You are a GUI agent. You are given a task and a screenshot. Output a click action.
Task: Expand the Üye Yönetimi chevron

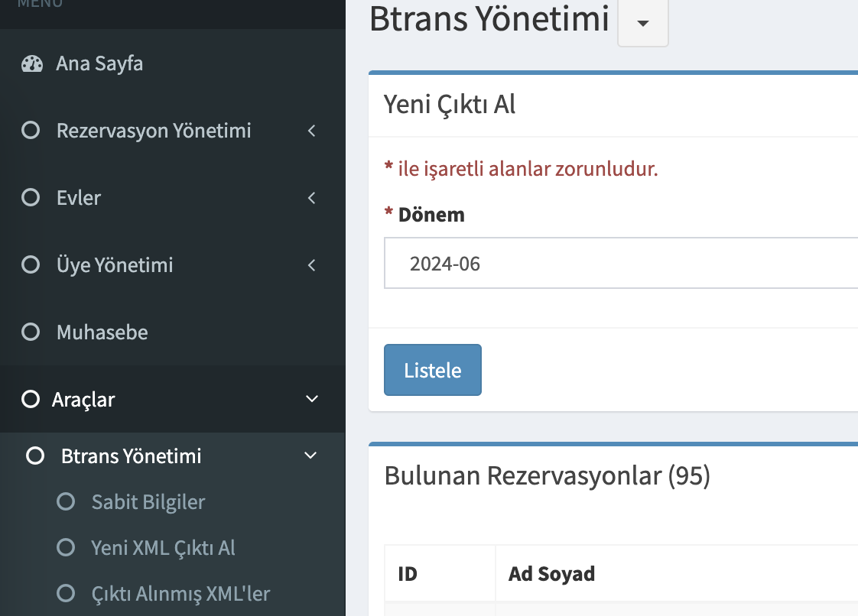point(311,264)
